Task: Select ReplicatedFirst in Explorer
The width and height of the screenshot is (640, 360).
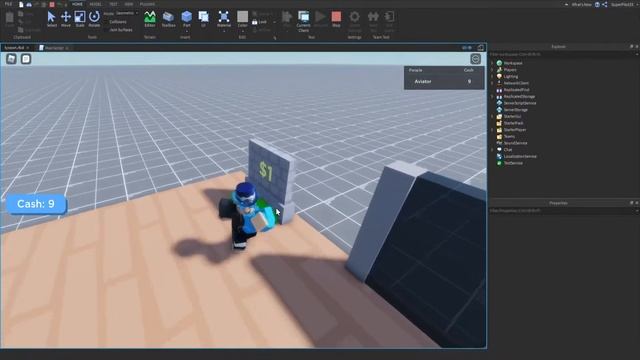Action: coord(516,90)
